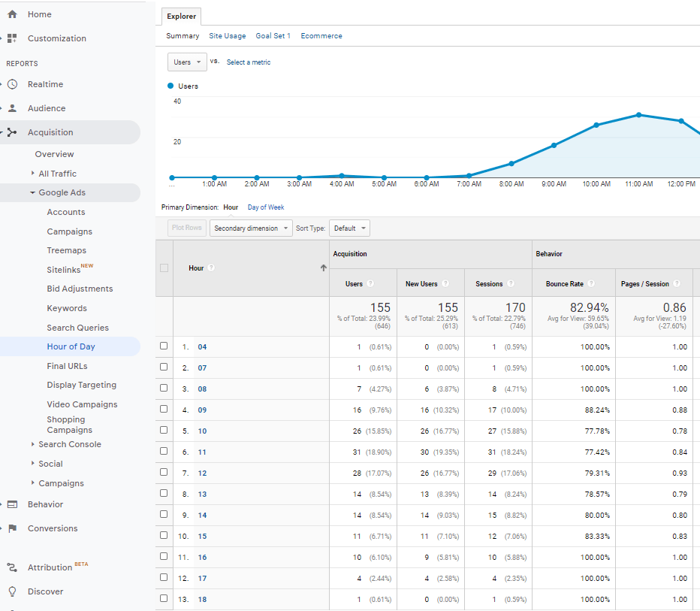Click the Attribution beta icon
This screenshot has height=611, width=700.
pos(12,567)
